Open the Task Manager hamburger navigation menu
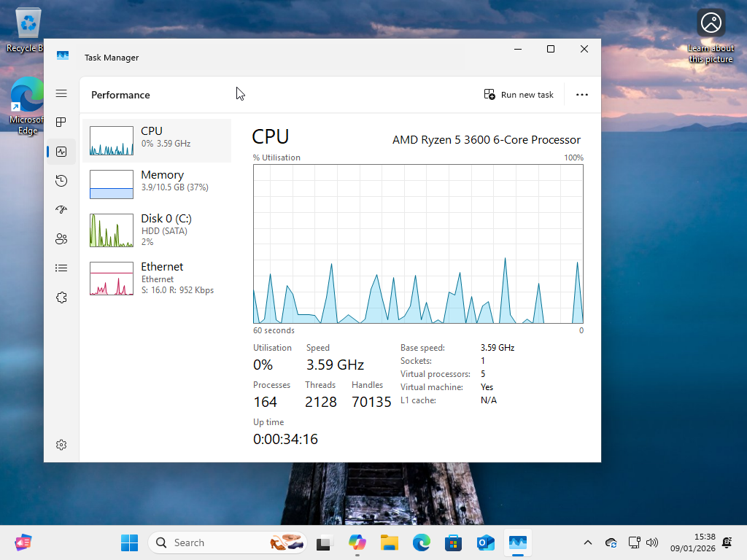 pos(61,93)
